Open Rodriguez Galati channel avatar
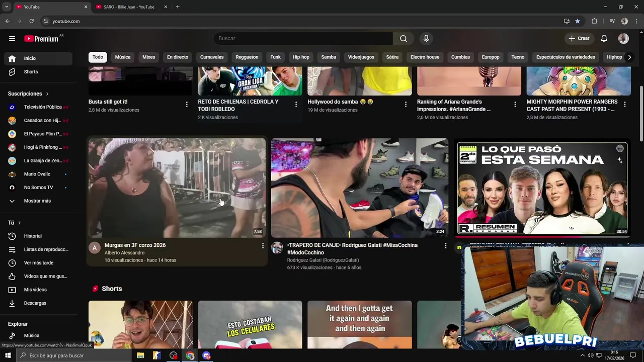This screenshot has height=362, width=644. coord(277,247)
